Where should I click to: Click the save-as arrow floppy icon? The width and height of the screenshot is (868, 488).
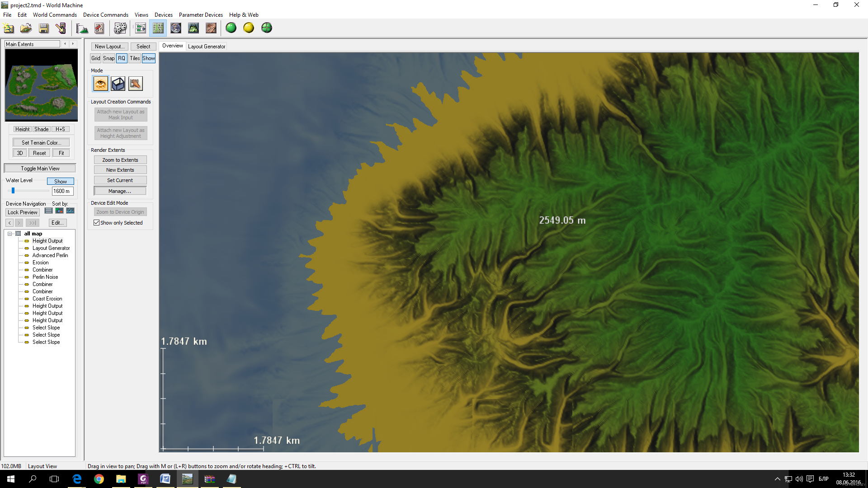pos(61,28)
